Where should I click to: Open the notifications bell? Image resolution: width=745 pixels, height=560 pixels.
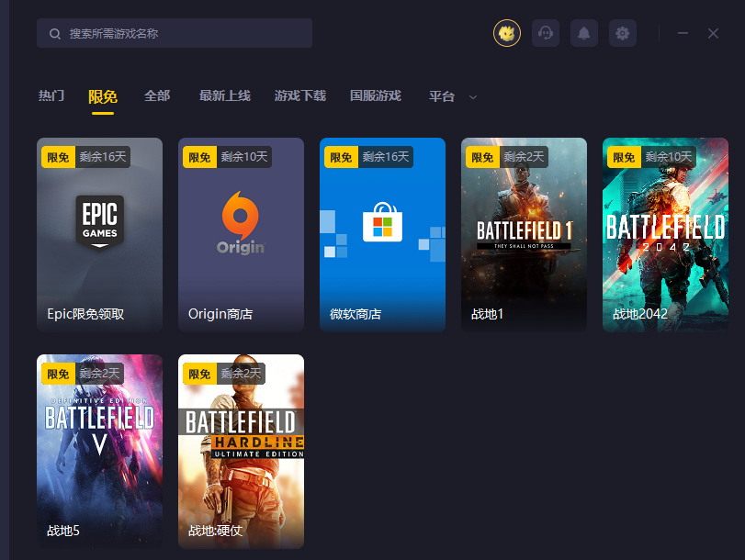584,33
